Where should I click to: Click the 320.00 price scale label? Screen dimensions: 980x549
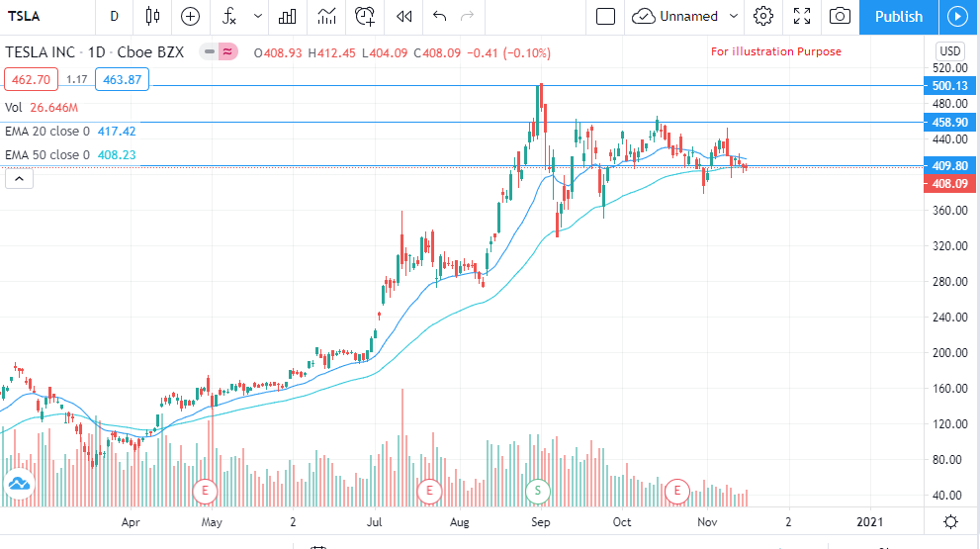(950, 245)
